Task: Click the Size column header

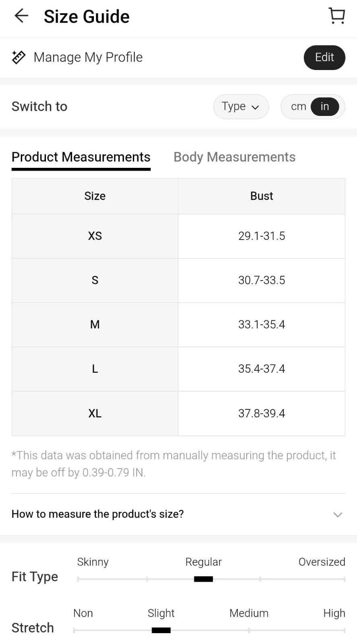Action: (95, 196)
